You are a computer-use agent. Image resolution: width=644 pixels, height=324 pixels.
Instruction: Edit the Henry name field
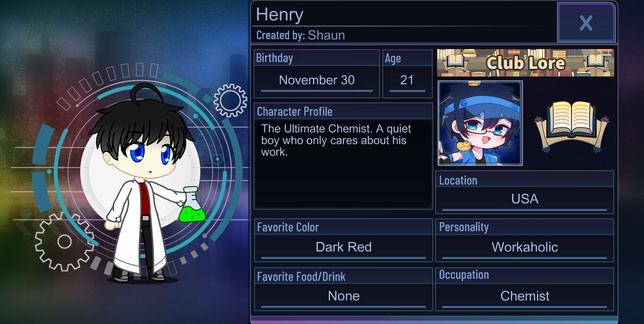click(404, 15)
